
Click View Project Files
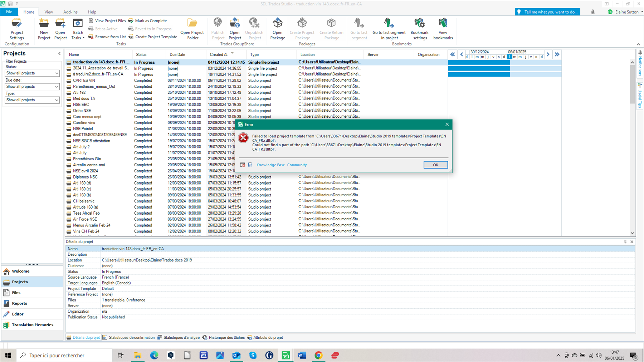tap(107, 21)
